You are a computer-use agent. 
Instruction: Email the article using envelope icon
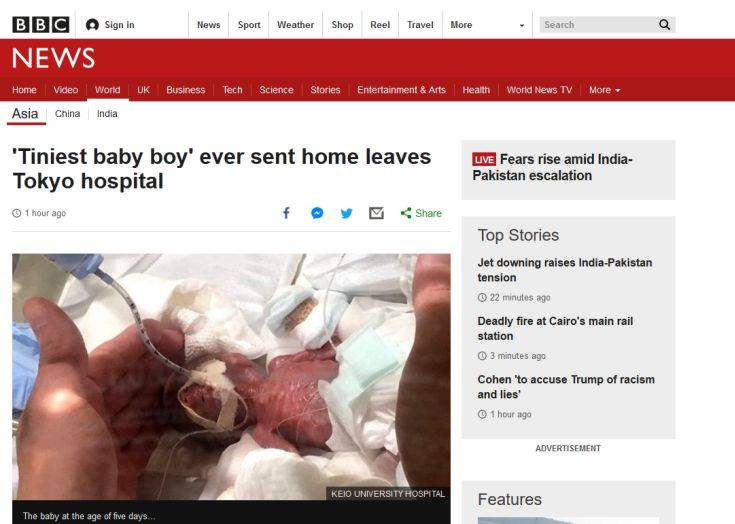coord(376,213)
